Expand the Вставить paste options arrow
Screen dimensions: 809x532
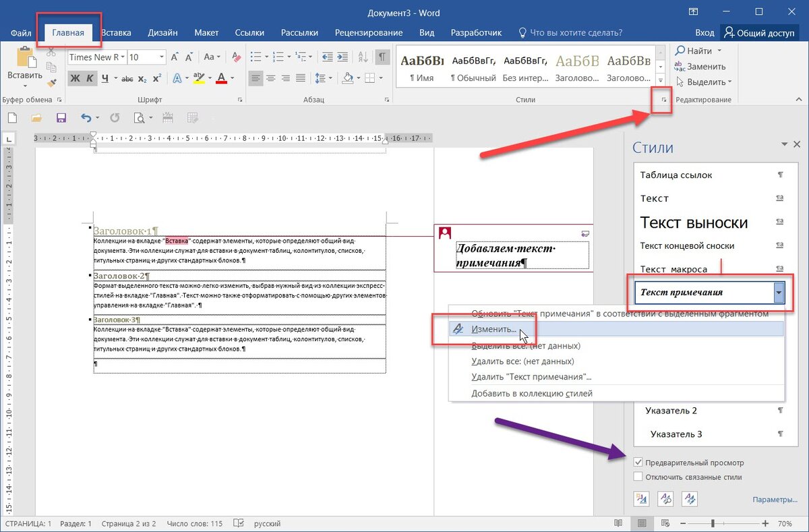pos(25,86)
